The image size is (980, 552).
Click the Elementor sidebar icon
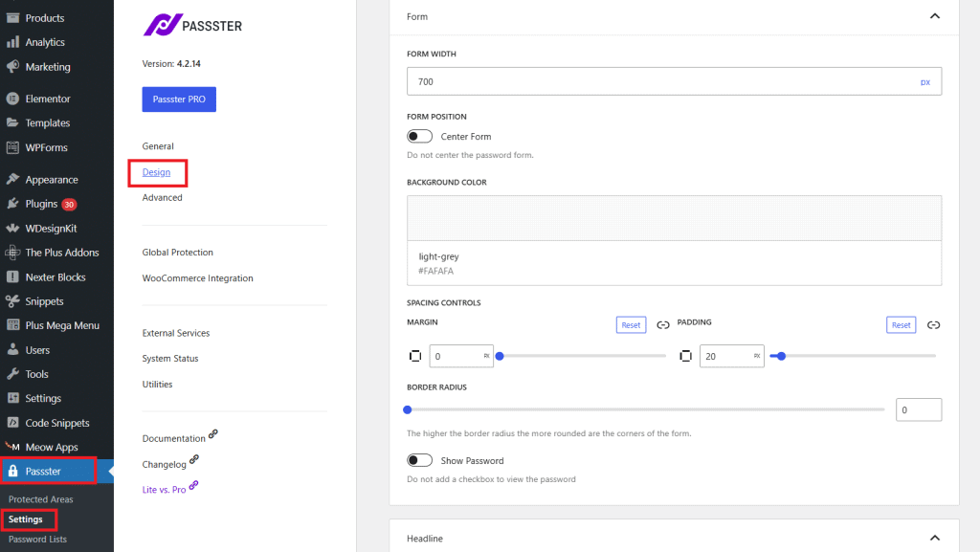(12, 98)
